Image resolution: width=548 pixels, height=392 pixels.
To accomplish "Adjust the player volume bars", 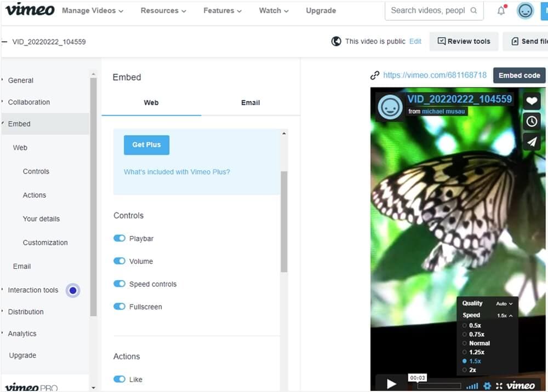I will point(472,386).
